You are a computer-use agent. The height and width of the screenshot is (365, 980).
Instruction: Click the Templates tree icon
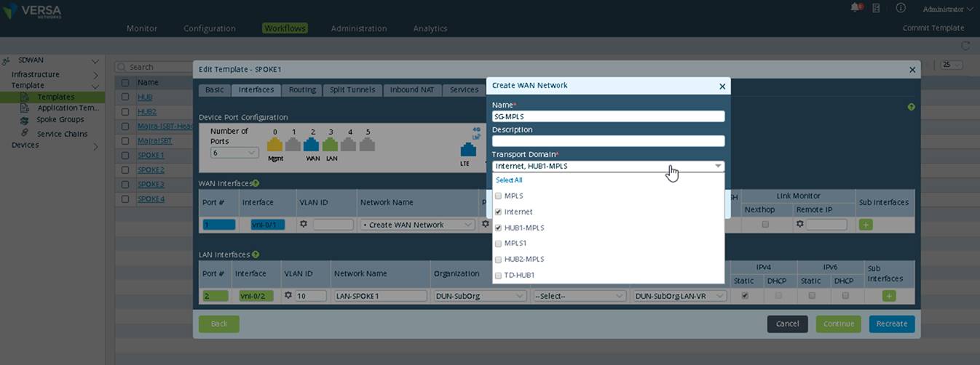click(x=25, y=97)
